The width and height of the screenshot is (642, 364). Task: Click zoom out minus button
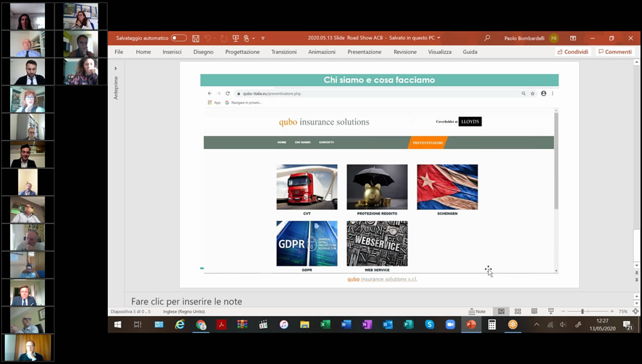563,311
